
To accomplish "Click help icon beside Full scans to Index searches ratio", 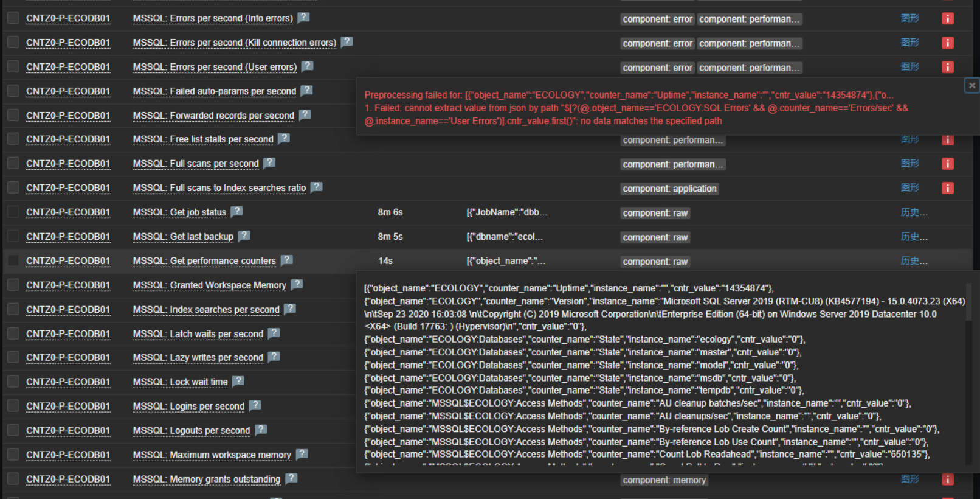I will pyautogui.click(x=316, y=187).
